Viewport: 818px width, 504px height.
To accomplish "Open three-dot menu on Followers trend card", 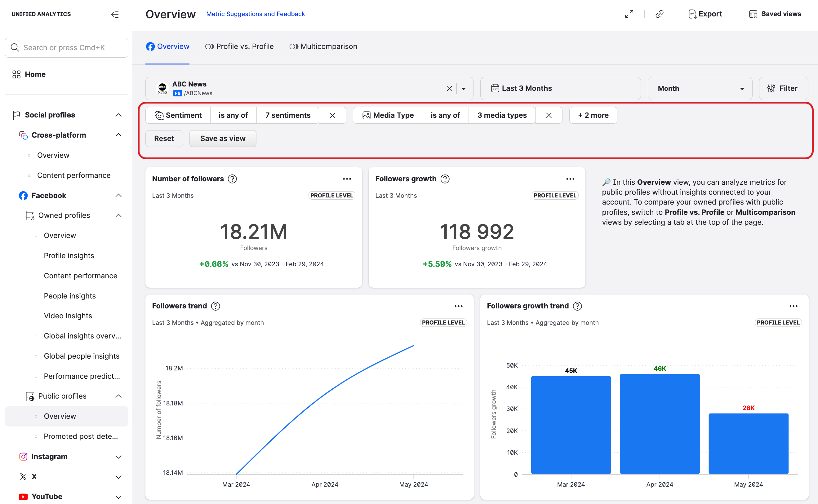I will [459, 306].
